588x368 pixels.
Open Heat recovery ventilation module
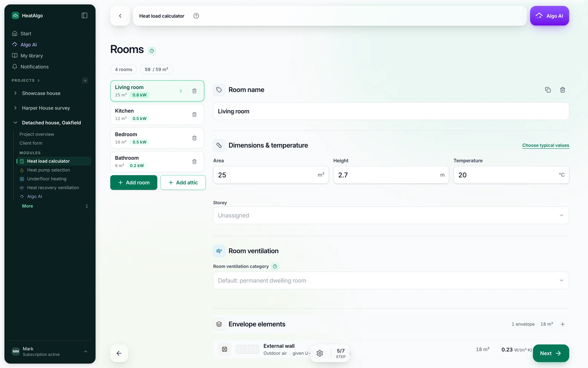click(x=53, y=188)
